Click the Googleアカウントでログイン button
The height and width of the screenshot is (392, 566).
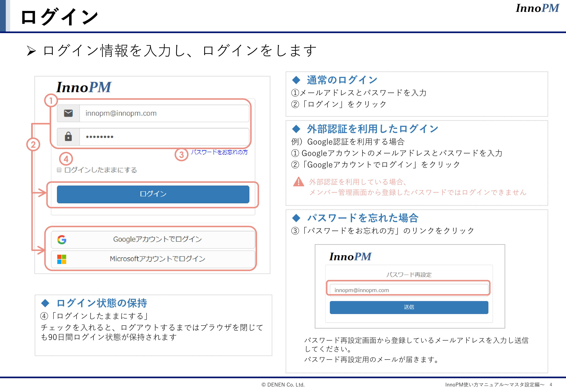[153, 240]
